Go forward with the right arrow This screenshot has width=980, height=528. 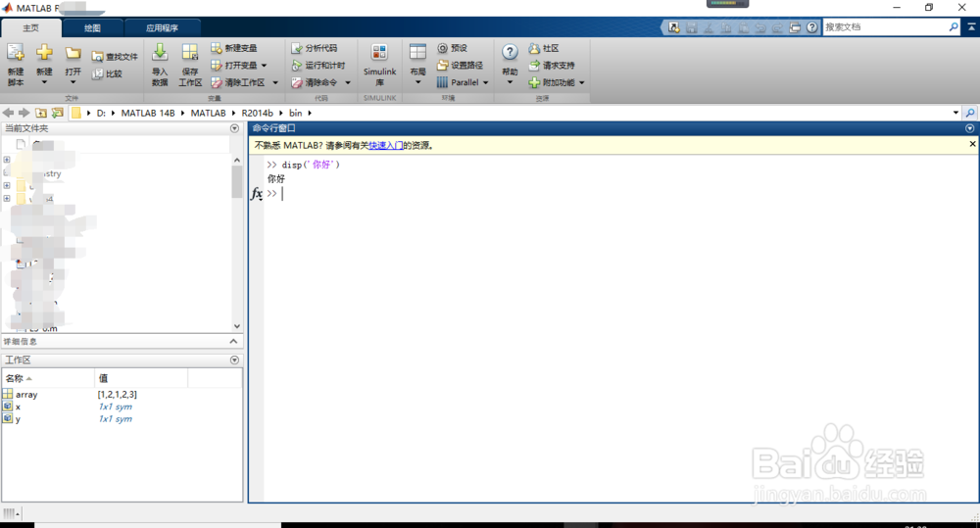24,113
